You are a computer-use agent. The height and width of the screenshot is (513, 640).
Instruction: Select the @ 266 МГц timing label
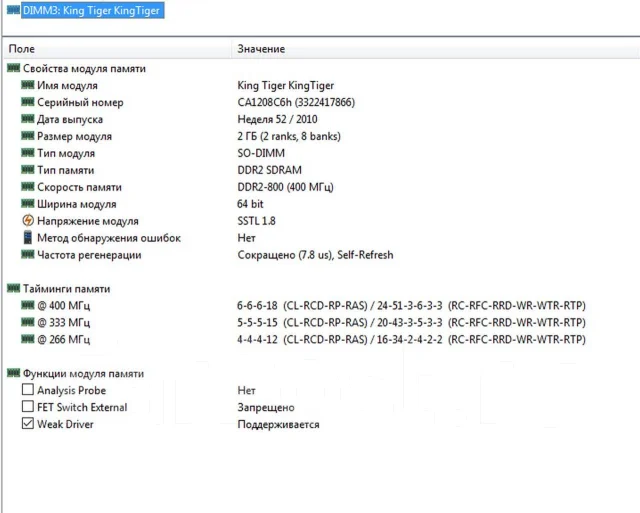click(63, 340)
